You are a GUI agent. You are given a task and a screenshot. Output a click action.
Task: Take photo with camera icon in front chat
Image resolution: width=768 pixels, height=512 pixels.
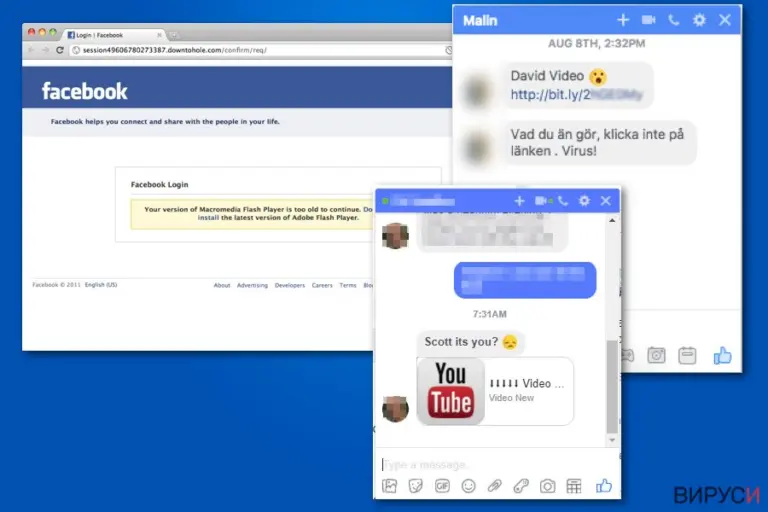pos(548,486)
